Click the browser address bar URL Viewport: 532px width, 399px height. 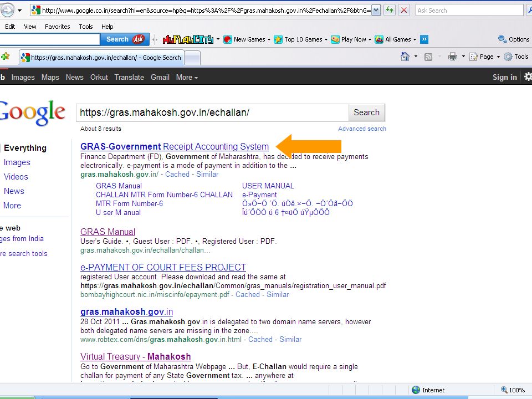[x=206, y=11]
